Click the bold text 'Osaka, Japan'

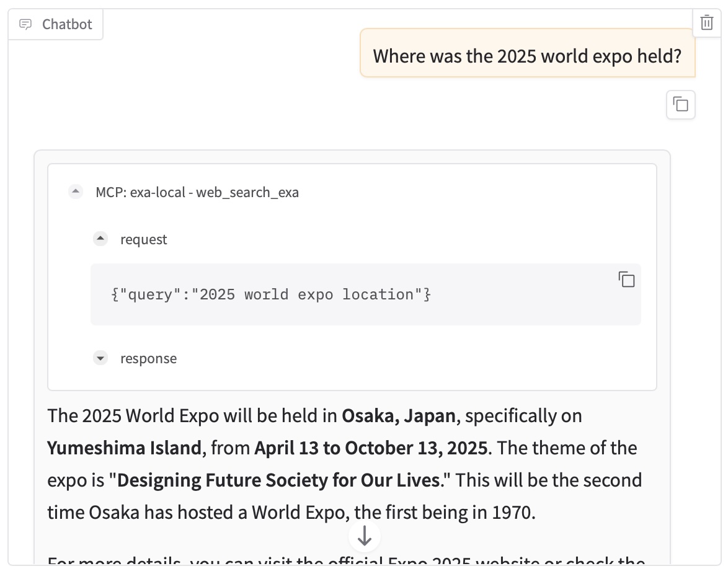click(x=399, y=416)
